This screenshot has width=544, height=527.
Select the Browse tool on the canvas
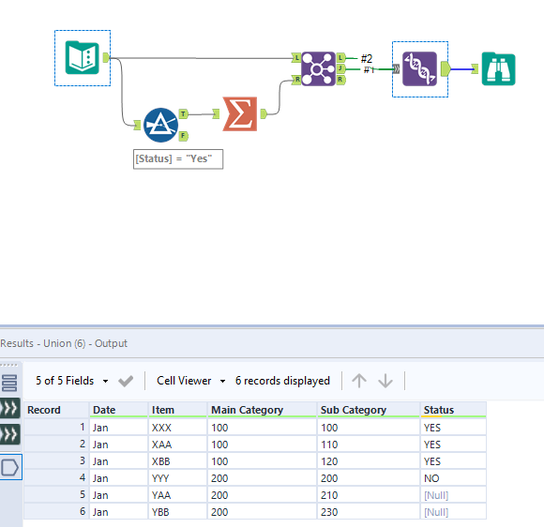[498, 69]
